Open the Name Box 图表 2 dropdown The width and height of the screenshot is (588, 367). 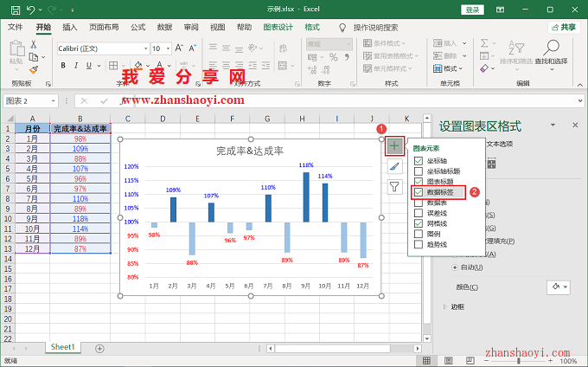tap(54, 101)
